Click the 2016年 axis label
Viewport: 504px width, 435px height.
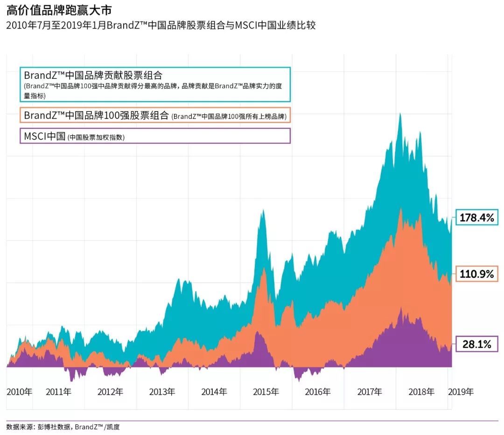coord(318,392)
